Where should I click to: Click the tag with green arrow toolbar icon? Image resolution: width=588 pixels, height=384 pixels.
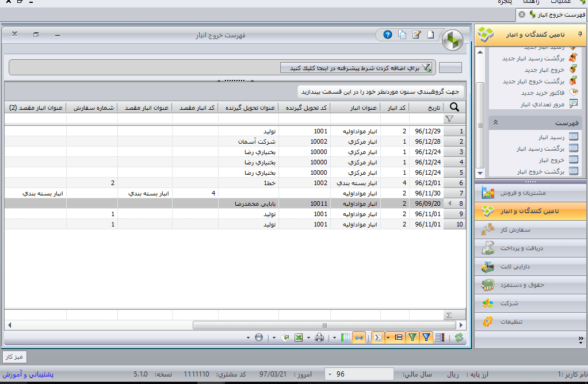(x=285, y=337)
